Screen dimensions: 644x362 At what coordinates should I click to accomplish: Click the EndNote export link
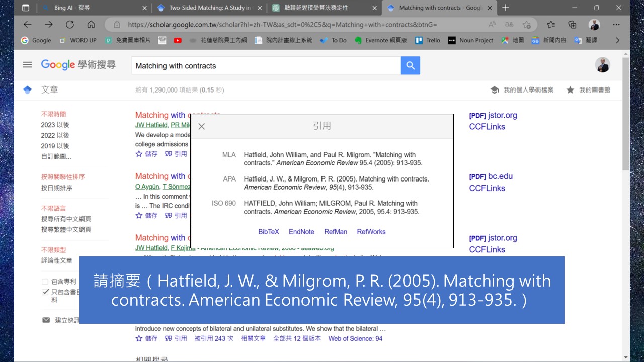(301, 232)
